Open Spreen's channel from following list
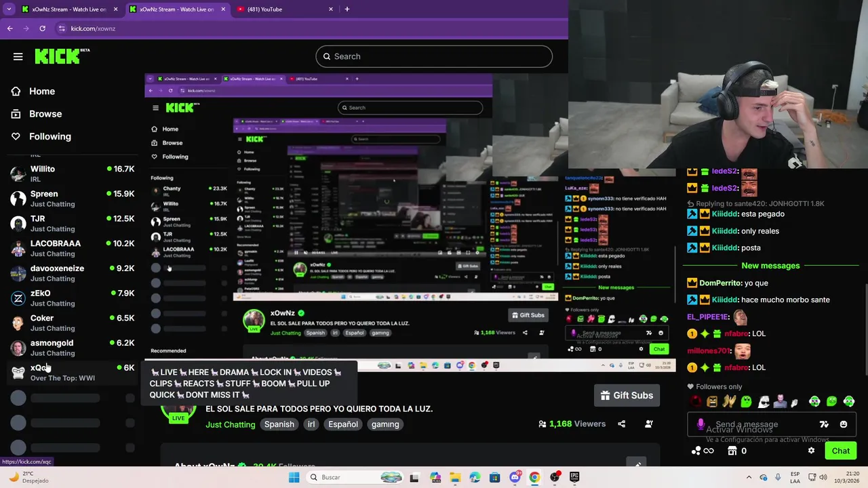The width and height of the screenshot is (868, 488). (73, 199)
